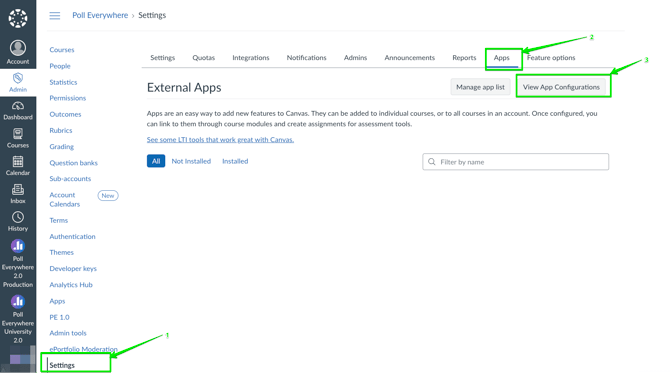Select the Installed filter
The image size is (670, 374).
pos(235,161)
